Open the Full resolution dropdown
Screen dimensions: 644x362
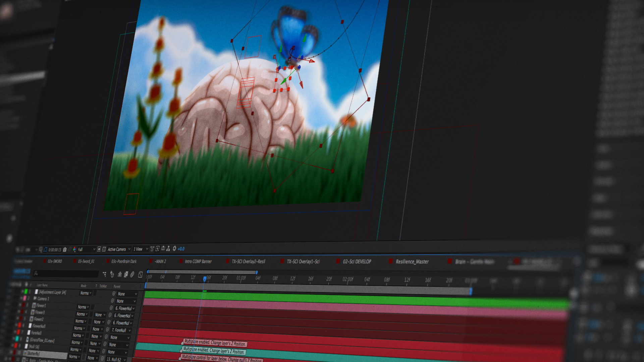click(86, 249)
